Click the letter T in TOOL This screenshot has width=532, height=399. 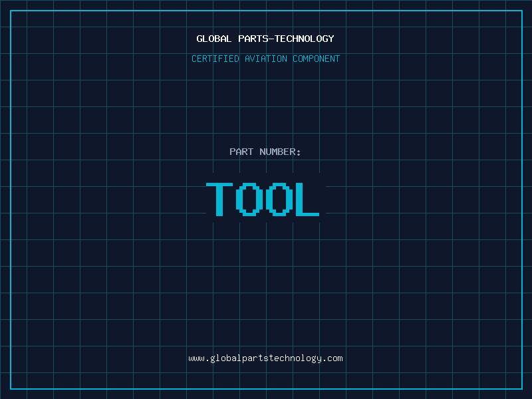click(218, 199)
